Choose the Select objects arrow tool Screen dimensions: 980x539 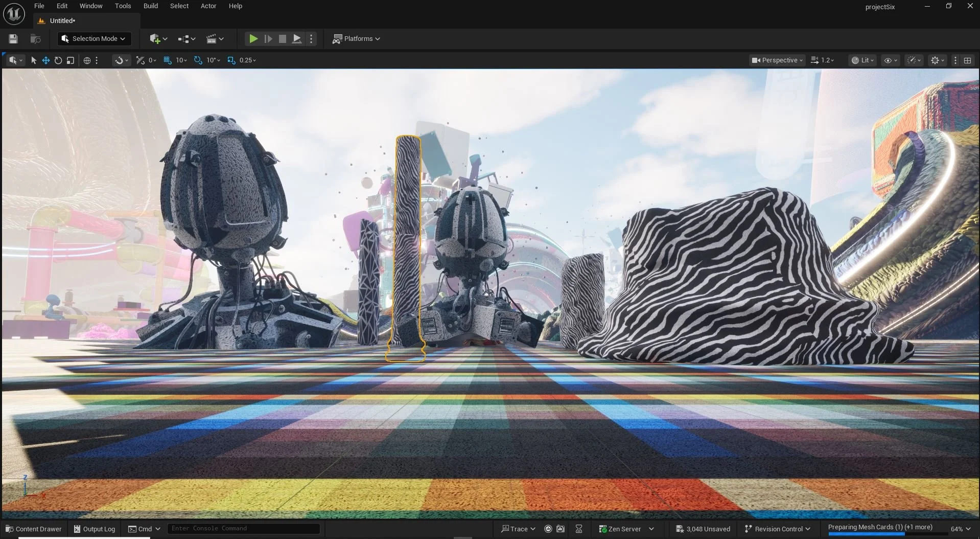point(34,60)
